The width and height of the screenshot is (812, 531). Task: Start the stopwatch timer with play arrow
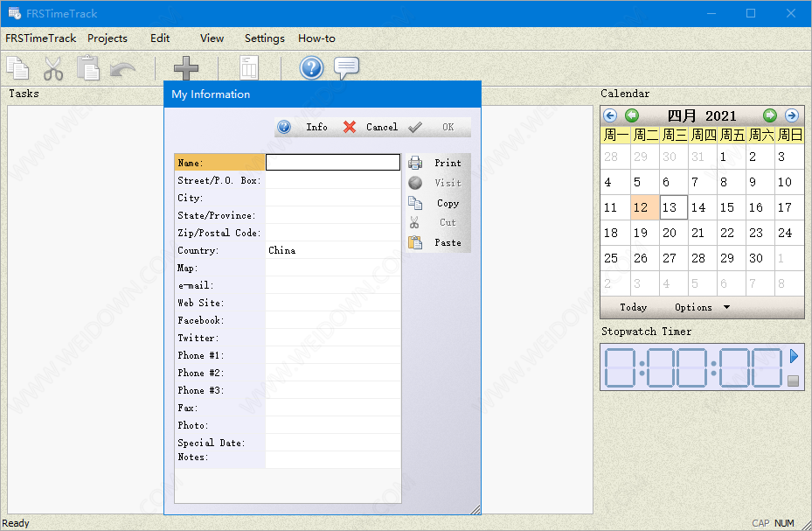(794, 356)
